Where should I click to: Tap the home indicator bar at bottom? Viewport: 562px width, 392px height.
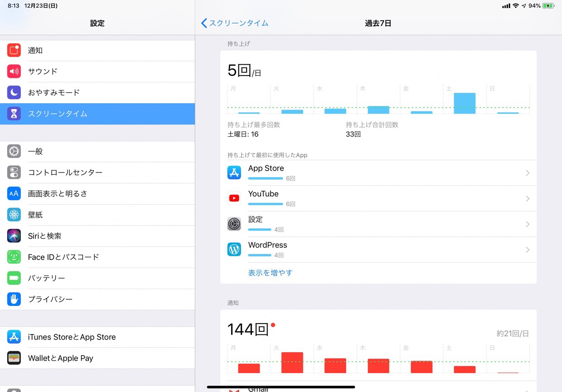click(281, 387)
